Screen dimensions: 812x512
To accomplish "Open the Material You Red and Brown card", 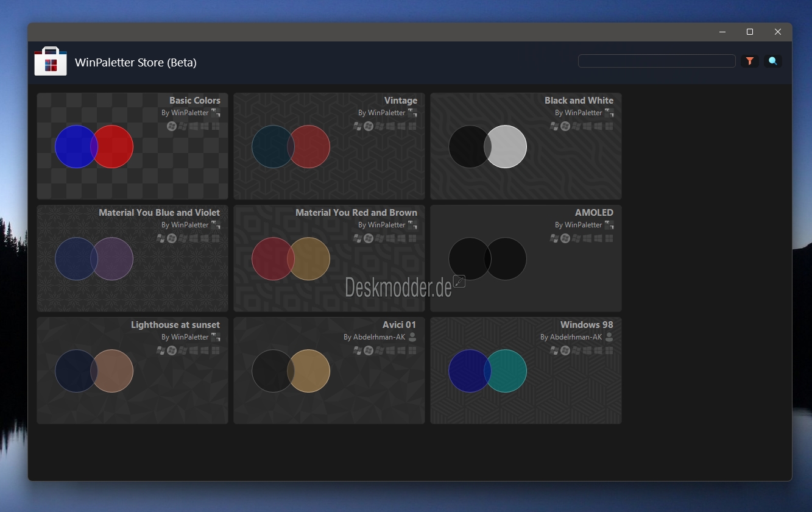I will pyautogui.click(x=329, y=258).
